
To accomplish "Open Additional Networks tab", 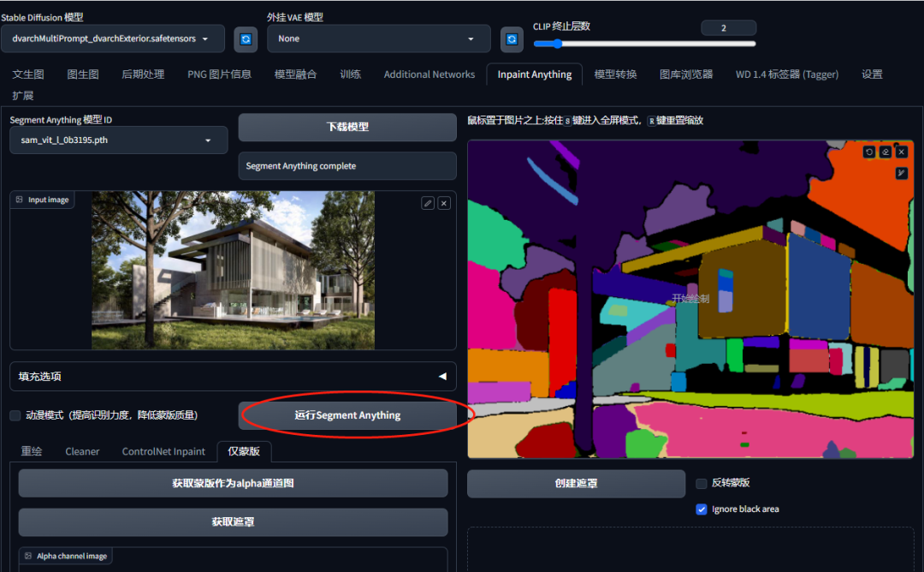I will pos(429,74).
